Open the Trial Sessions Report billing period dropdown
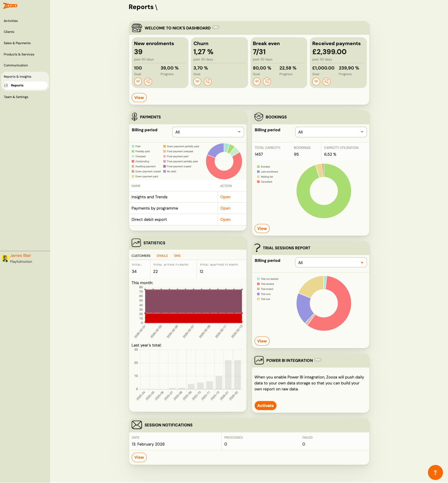 tap(331, 262)
